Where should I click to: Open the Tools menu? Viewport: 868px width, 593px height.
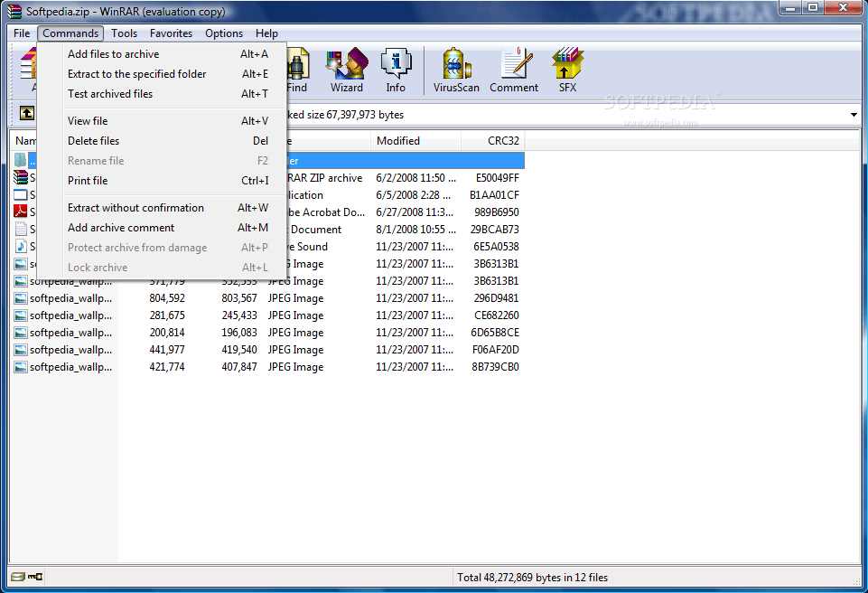click(124, 33)
